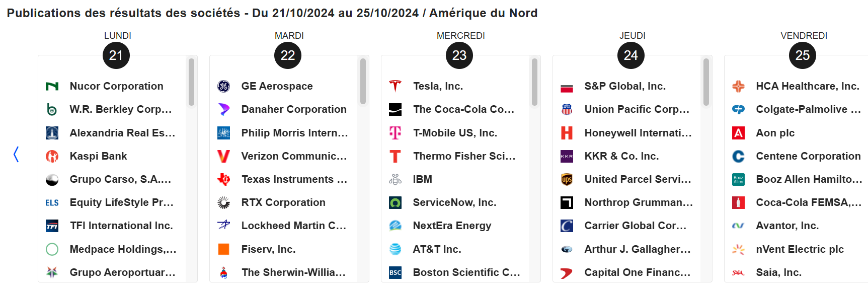Viewport: 868px width, 287px height.
Task: Click the Fiserv orange square logo
Action: [224, 249]
